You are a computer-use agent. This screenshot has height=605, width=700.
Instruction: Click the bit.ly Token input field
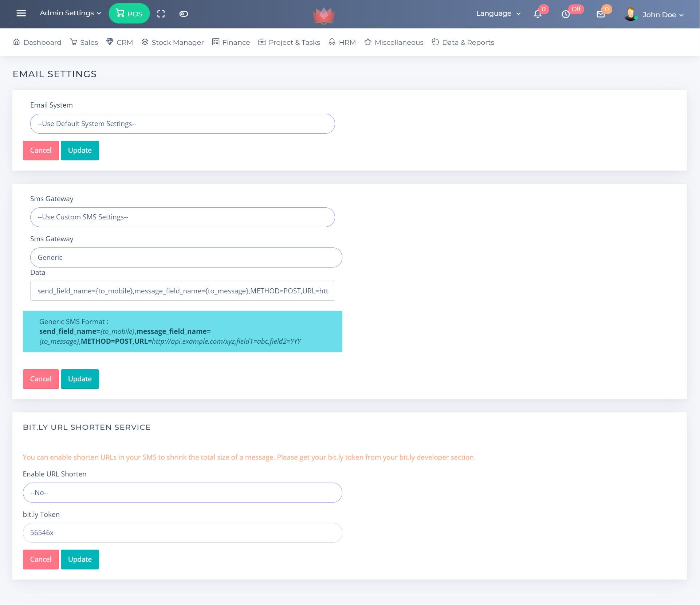click(x=182, y=533)
